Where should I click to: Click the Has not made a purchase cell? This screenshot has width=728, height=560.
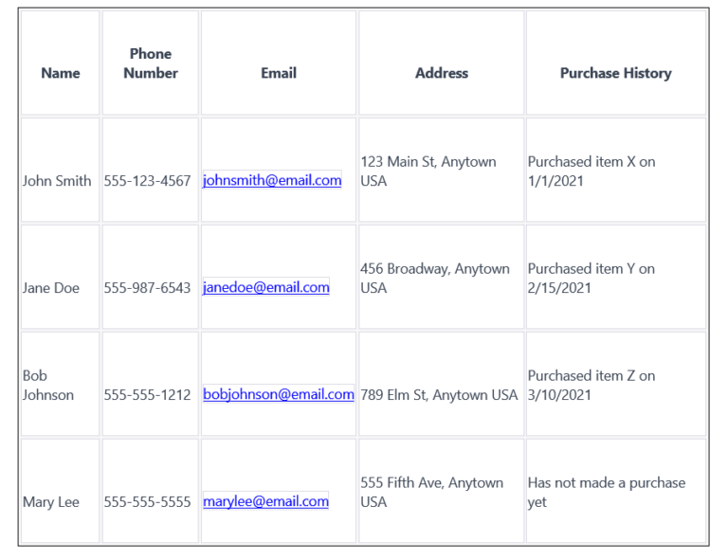coord(607,492)
